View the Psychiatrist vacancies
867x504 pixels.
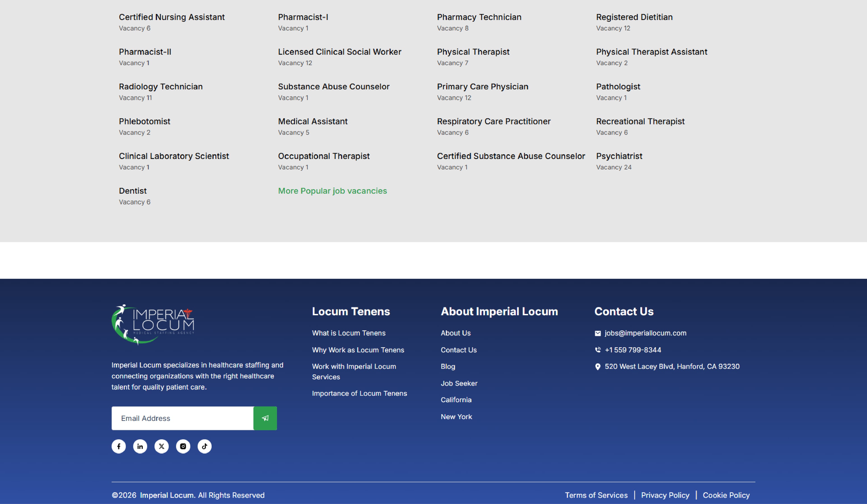coord(619,156)
